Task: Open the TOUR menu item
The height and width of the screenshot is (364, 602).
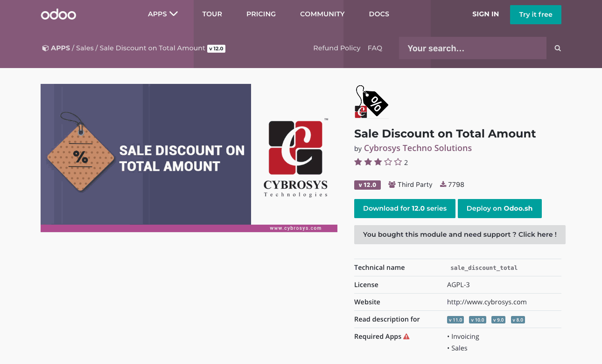Action: 212,14
